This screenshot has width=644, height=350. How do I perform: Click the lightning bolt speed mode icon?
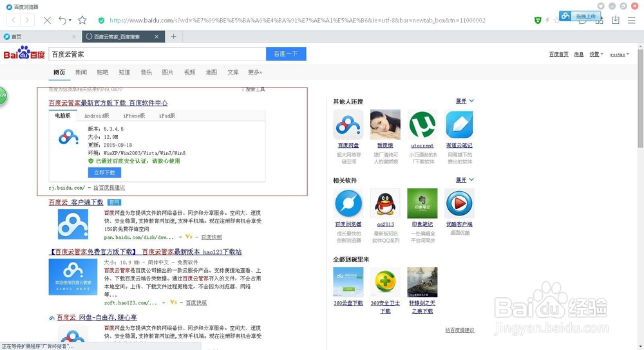(547, 20)
